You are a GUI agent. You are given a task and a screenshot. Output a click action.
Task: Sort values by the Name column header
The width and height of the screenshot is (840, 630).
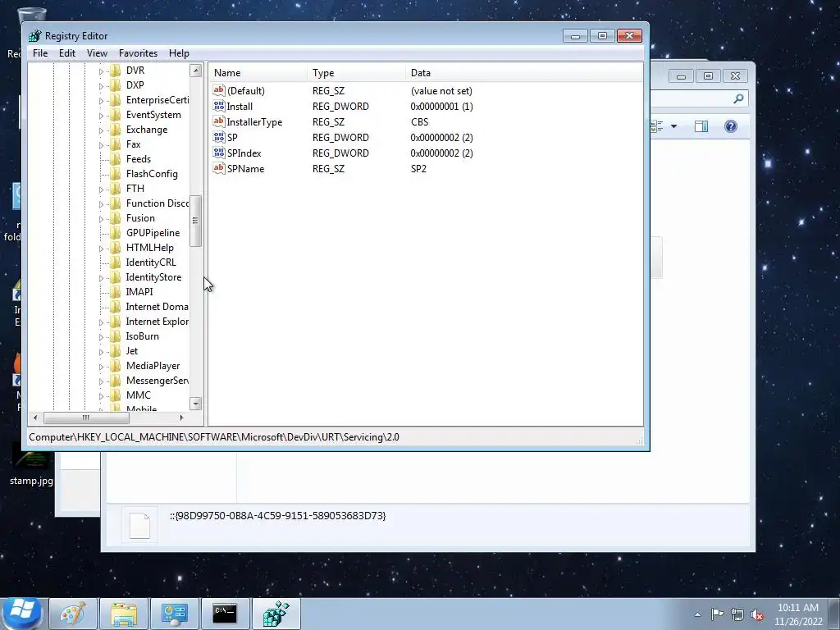click(x=258, y=73)
